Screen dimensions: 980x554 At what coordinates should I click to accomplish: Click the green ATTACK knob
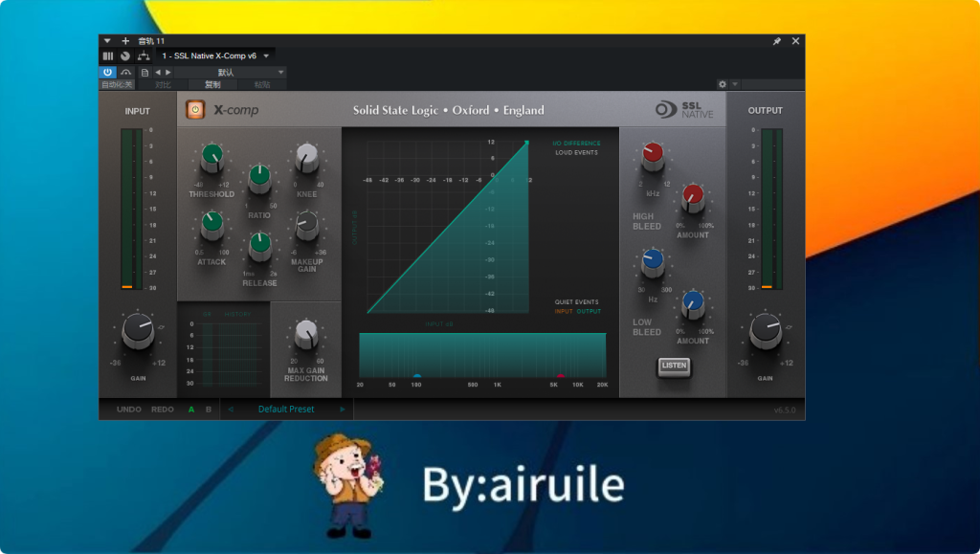pyautogui.click(x=212, y=224)
